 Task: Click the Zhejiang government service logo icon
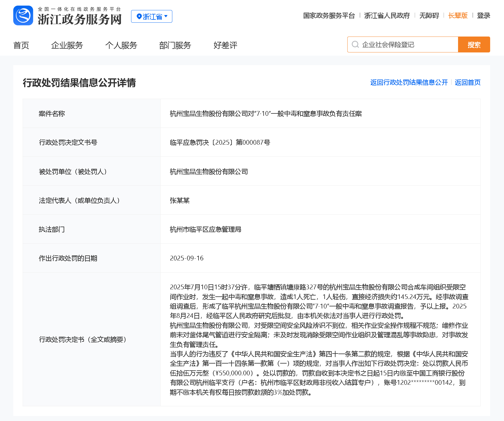23,16
